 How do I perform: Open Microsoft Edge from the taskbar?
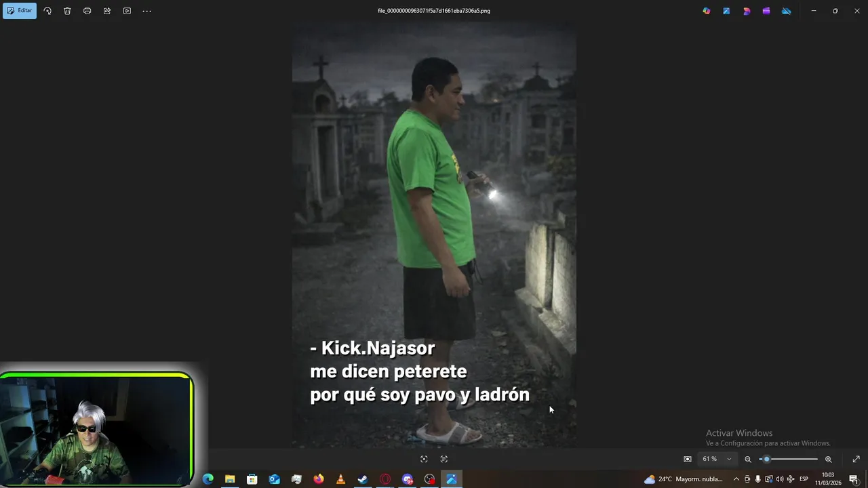(208, 479)
